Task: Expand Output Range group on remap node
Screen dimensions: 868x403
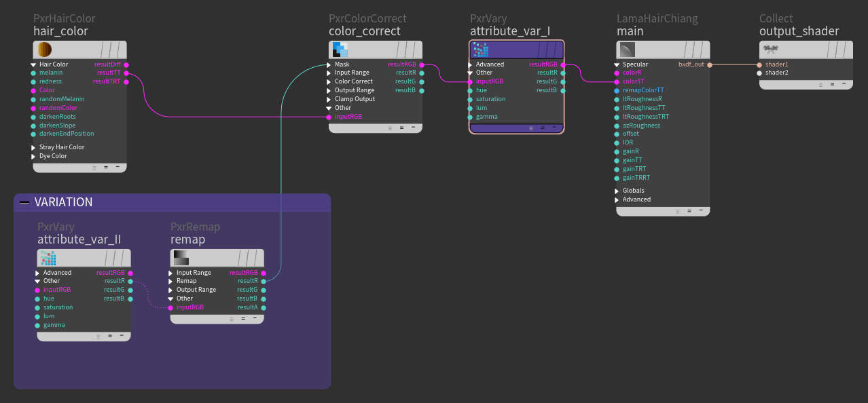Action: click(170, 290)
